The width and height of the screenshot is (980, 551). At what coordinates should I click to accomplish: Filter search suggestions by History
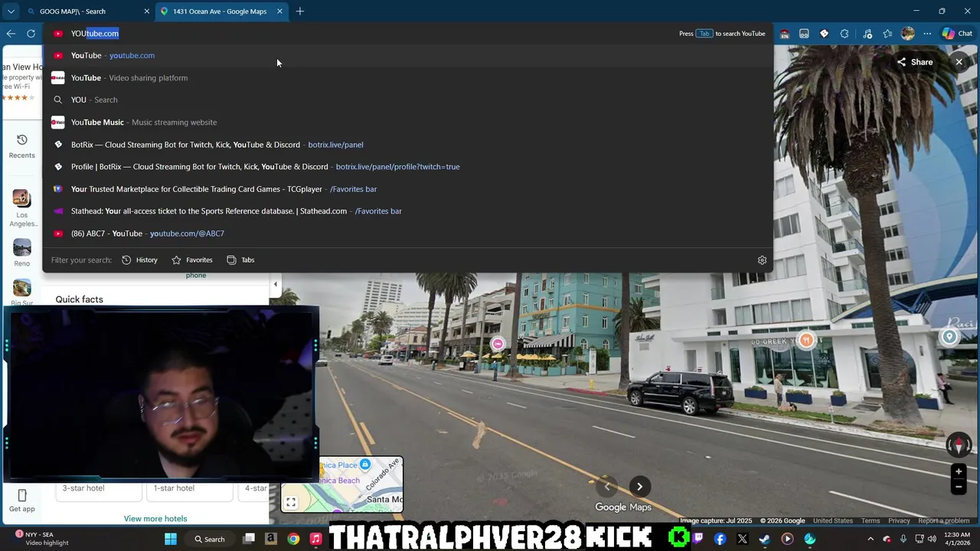[139, 260]
